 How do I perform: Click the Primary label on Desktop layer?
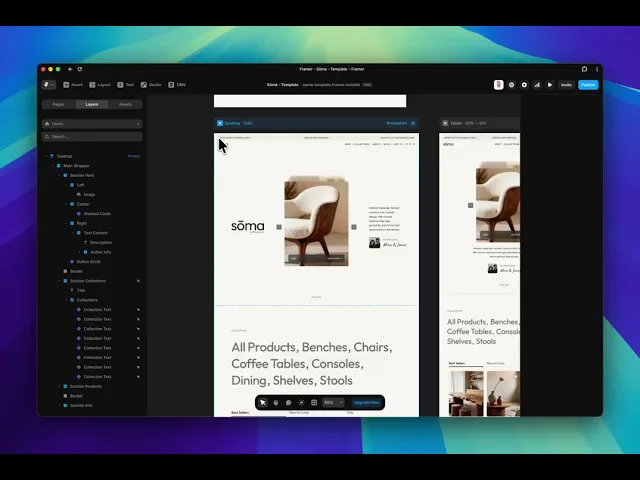pos(133,156)
